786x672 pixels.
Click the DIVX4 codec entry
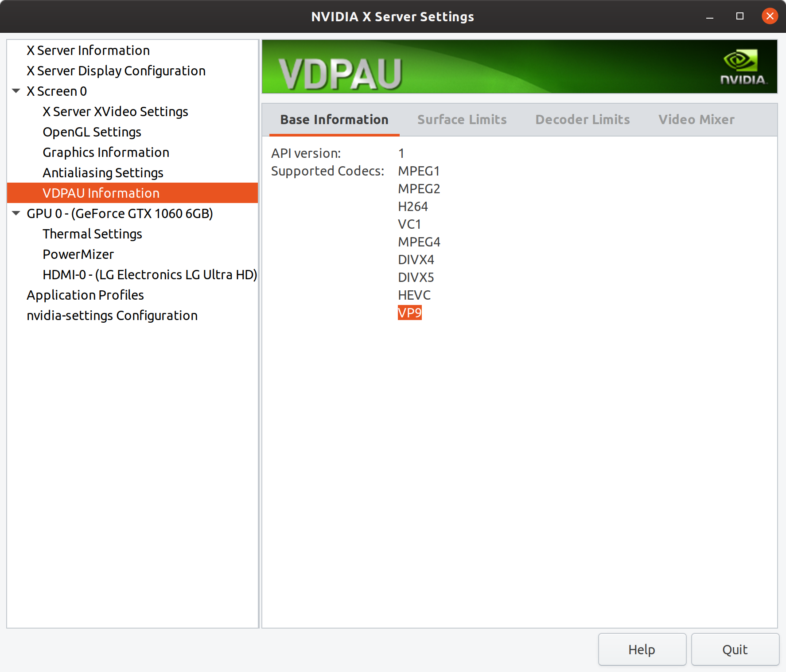416,259
